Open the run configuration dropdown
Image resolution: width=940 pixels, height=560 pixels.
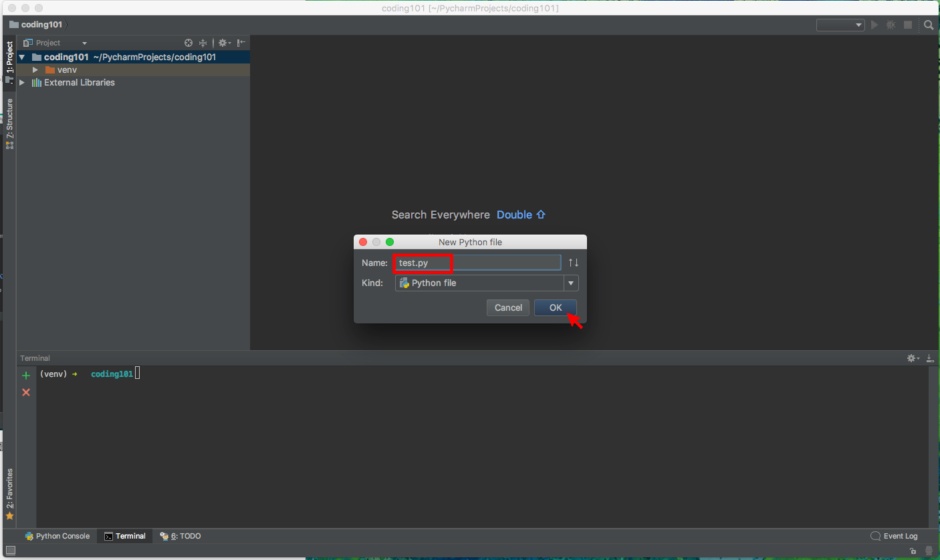click(x=840, y=25)
